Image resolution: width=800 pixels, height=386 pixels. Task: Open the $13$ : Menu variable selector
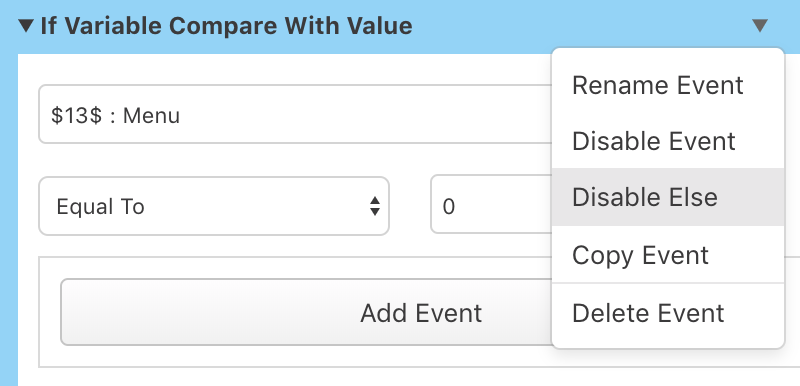295,114
